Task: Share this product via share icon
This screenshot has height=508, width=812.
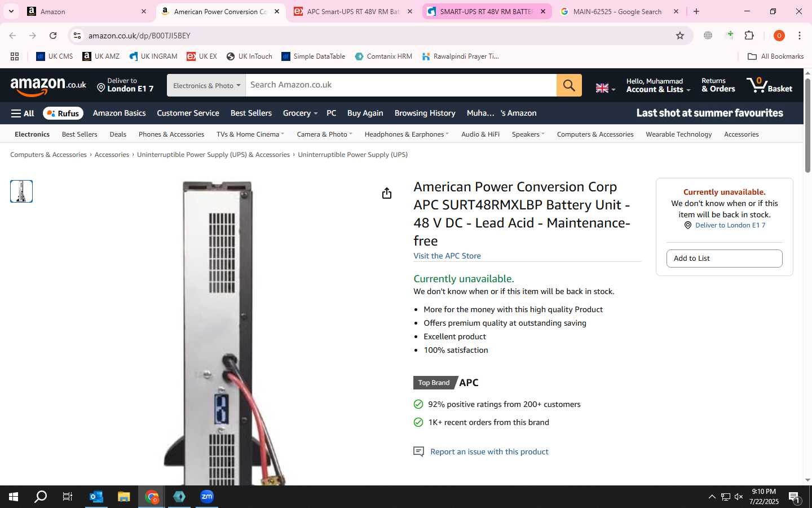Action: pyautogui.click(x=387, y=194)
